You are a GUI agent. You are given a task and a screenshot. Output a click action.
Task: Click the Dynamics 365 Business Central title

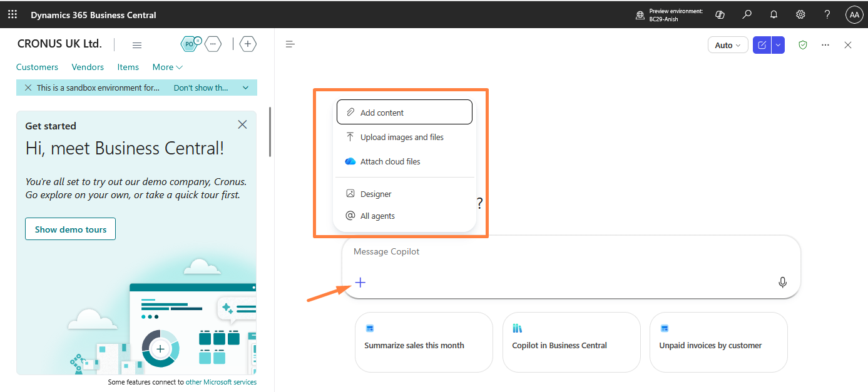tap(93, 14)
